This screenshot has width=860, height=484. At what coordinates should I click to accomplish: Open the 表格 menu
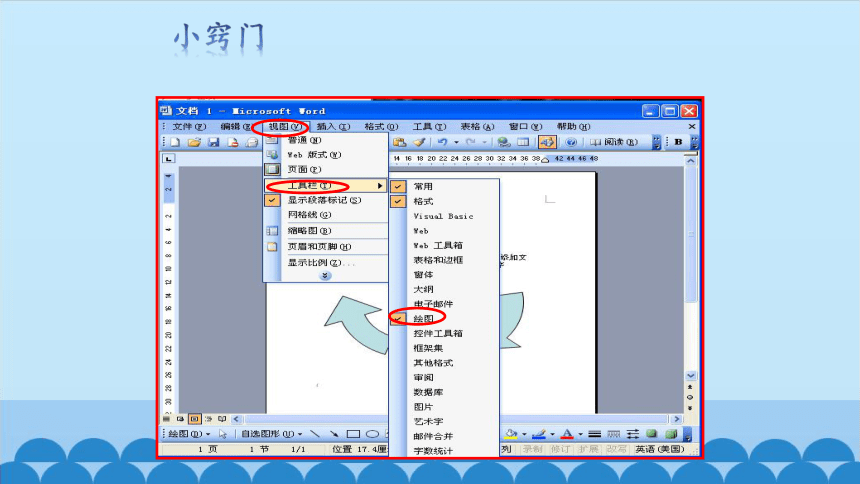[477, 127]
